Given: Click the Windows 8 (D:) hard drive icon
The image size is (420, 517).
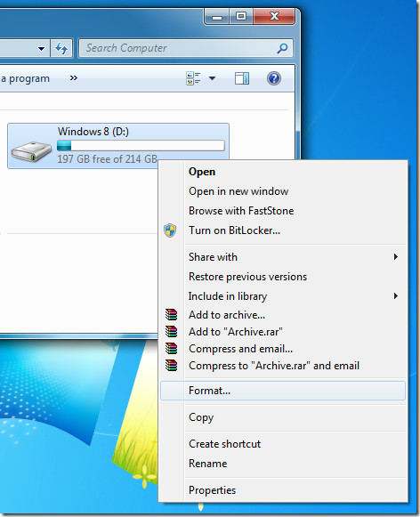Looking at the screenshot, I should tap(32, 151).
